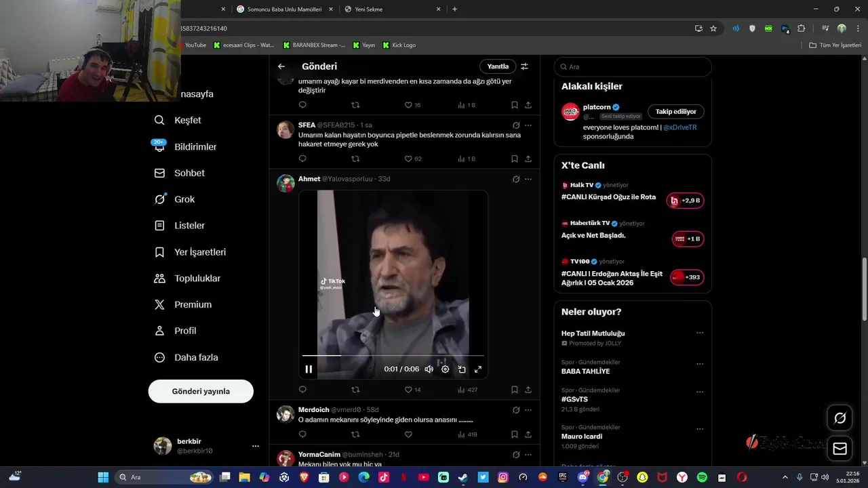Open Grok from the sidebar
868x488 pixels.
point(174,199)
